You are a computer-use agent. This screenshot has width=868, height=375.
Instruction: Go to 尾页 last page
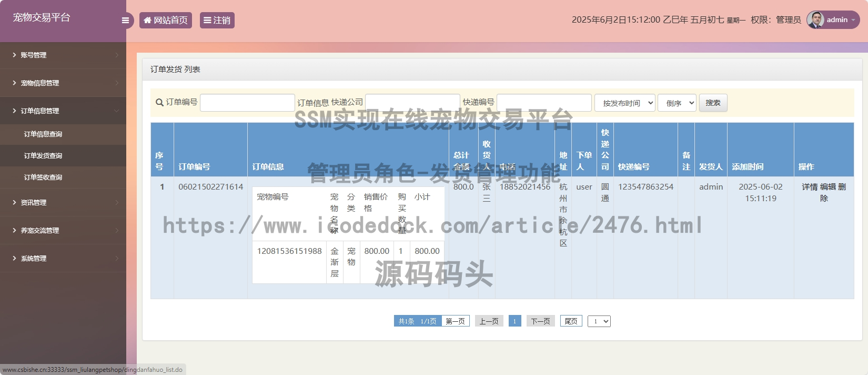pyautogui.click(x=571, y=321)
